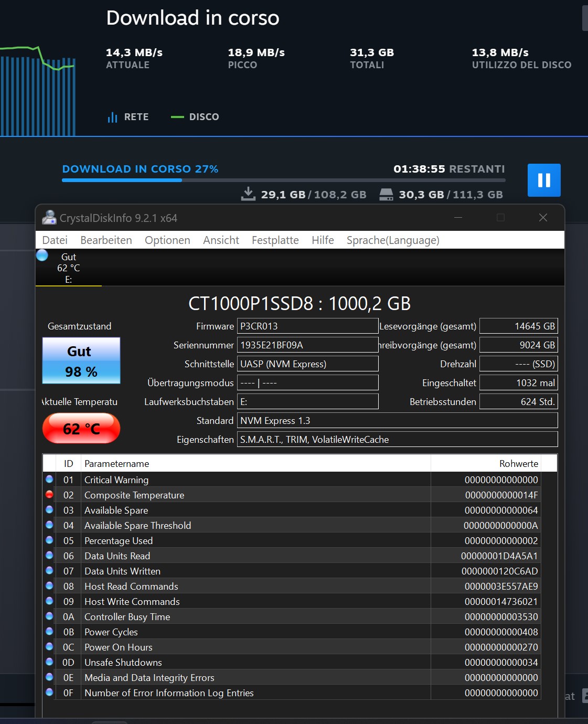
Task: Open the Optionen menu
Action: tap(167, 240)
